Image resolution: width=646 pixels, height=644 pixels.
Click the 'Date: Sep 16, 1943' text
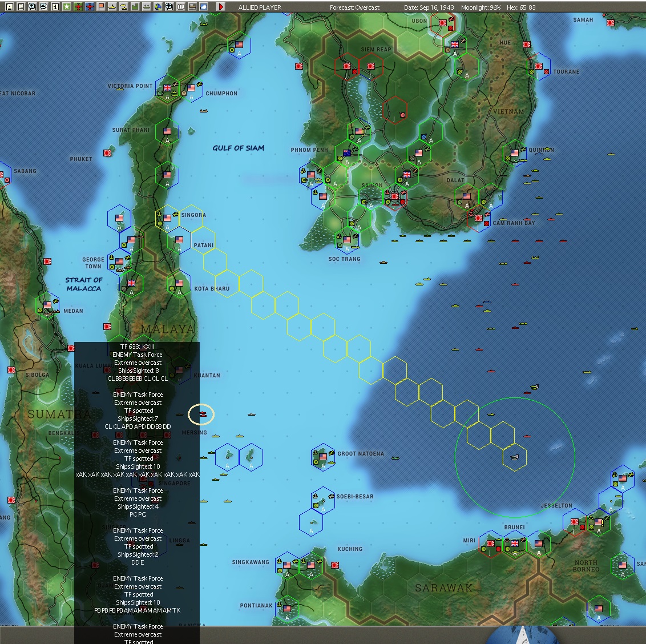click(429, 7)
